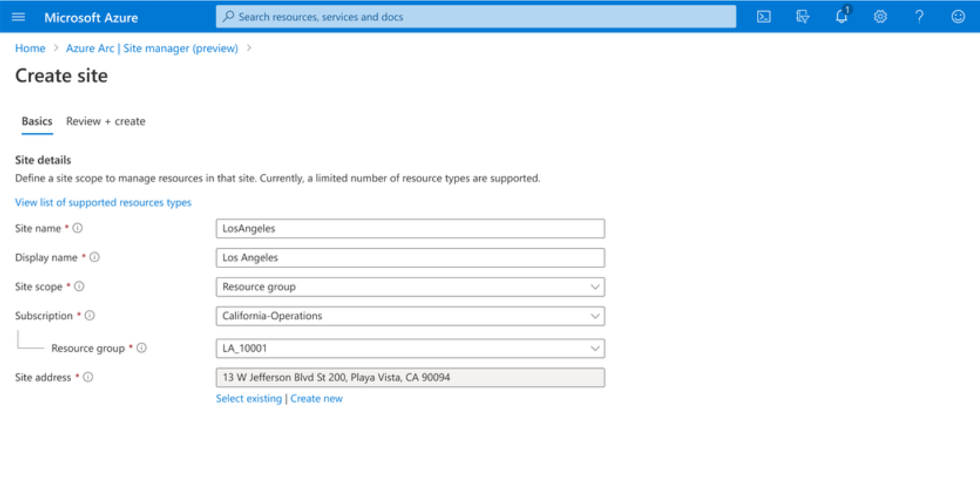Select the Basics tab
Image resolution: width=980 pixels, height=490 pixels.
pos(37,121)
